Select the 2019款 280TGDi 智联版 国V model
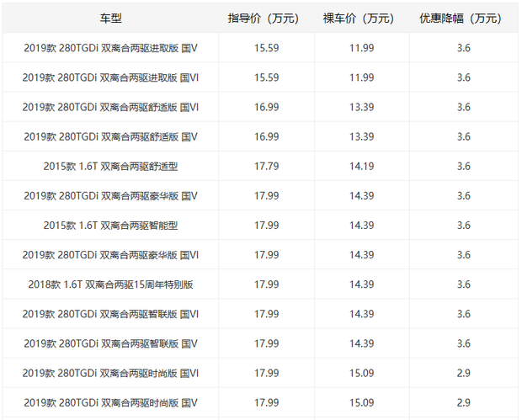The image size is (522, 420). (x=110, y=343)
